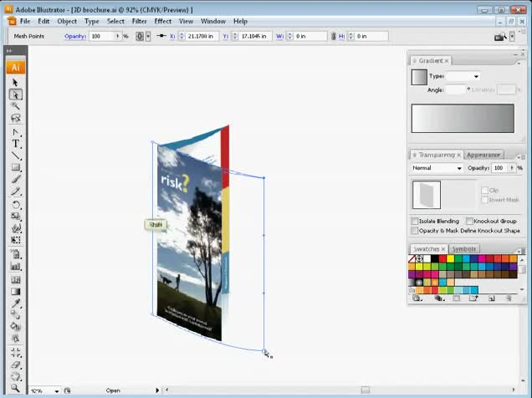The height and width of the screenshot is (398, 532).
Task: Click the Delete Swatch trash icon
Action: coord(509,298)
